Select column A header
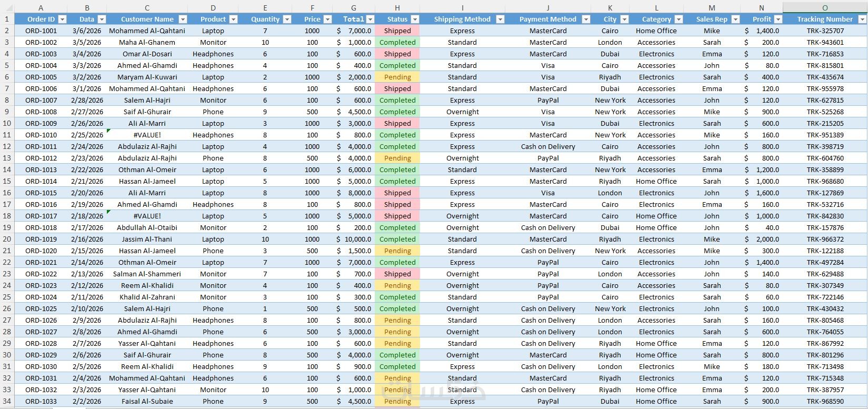The width and height of the screenshot is (868, 409). [41, 7]
